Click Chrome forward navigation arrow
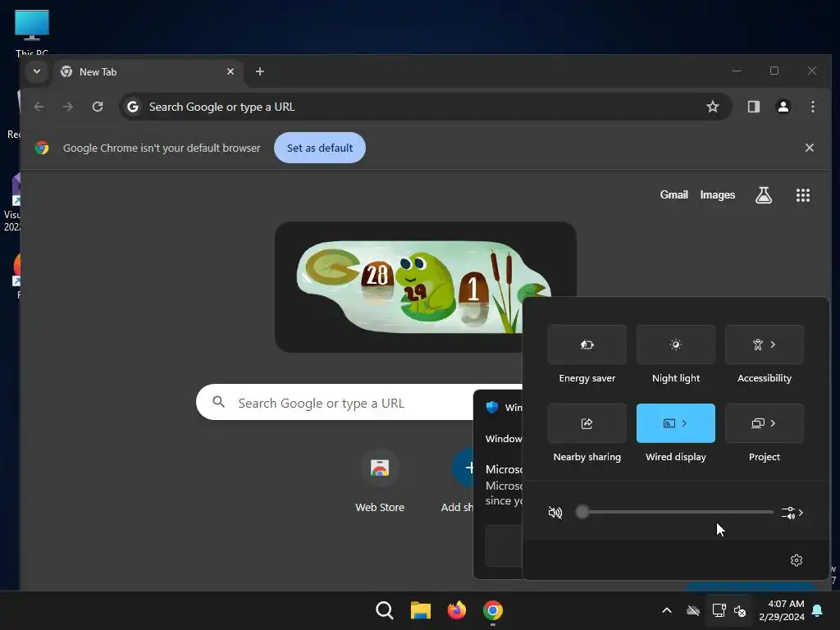The height and width of the screenshot is (630, 840). pos(67,107)
